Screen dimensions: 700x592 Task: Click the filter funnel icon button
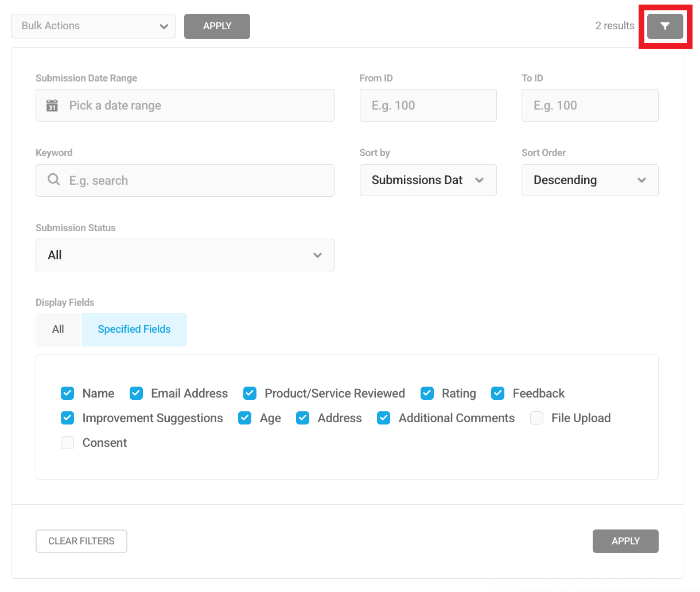(665, 26)
